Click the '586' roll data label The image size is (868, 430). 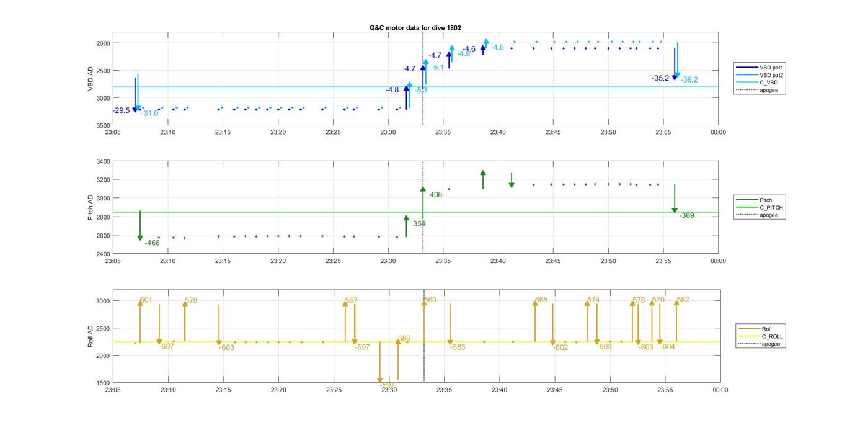404,339
